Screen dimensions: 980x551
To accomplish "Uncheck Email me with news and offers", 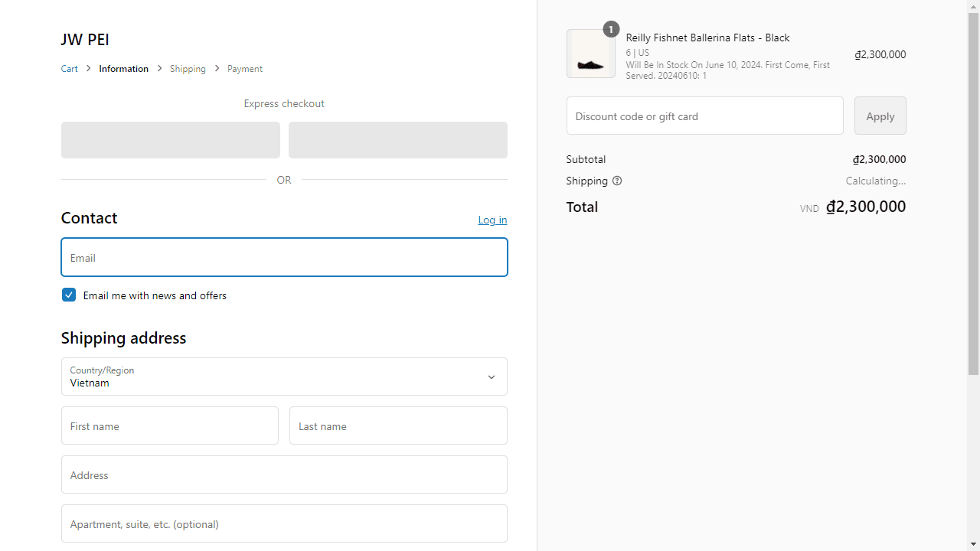I will pos(69,295).
